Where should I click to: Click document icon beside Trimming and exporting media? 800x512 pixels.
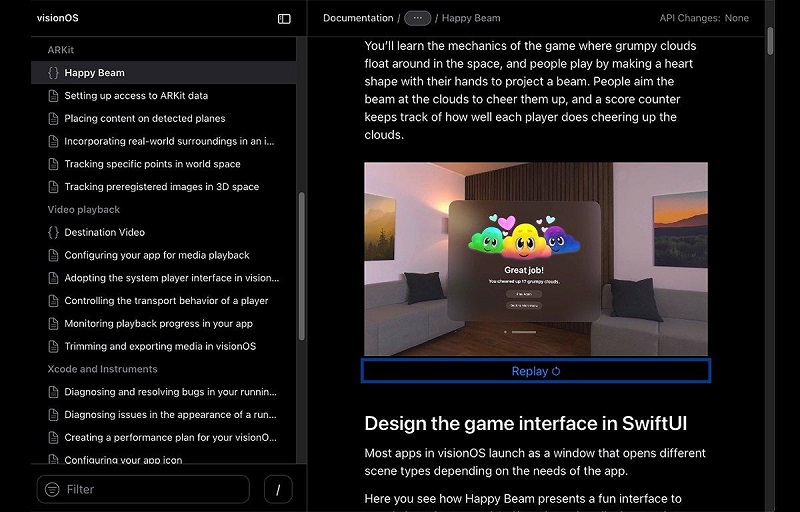(x=53, y=346)
